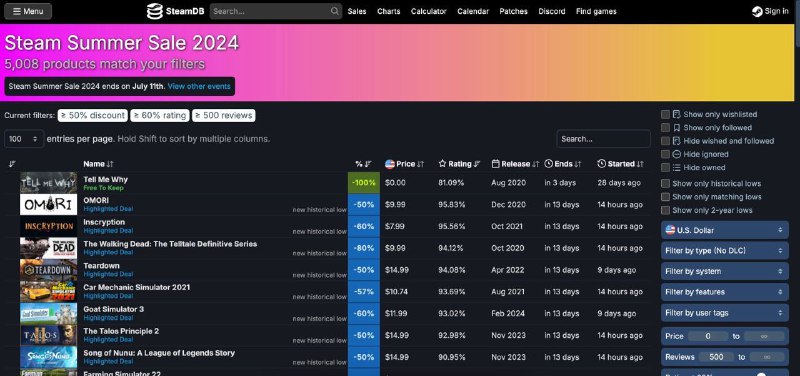Sort table by Rating column
Viewport: 800px width, 376px height.
[459, 164]
